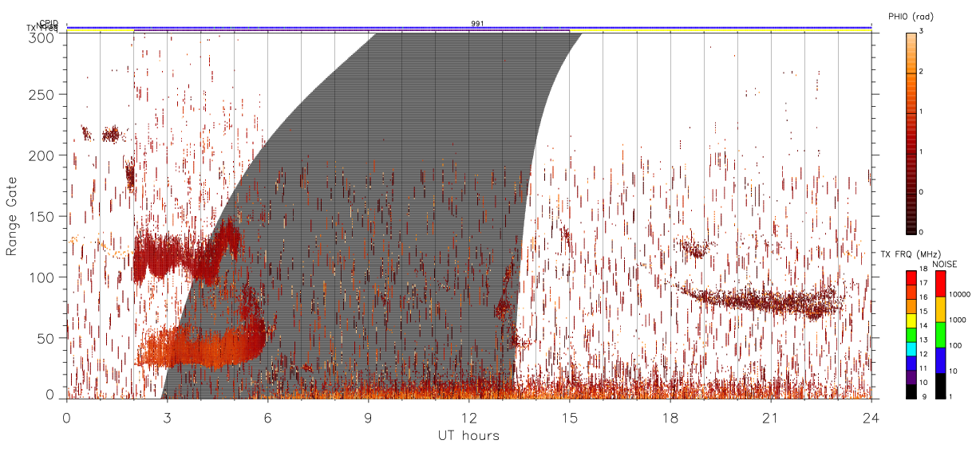Click x-axis tick label '0' under UT axis

pyautogui.click(x=66, y=417)
